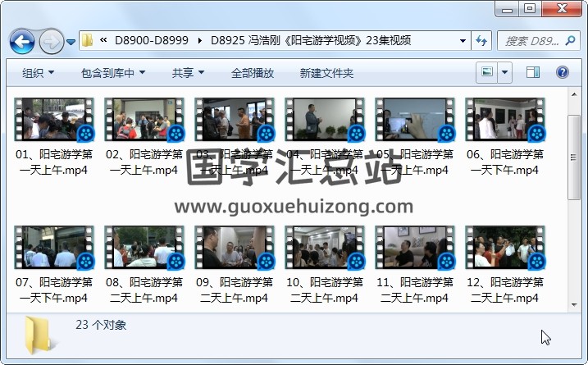The height and width of the screenshot is (365, 588).
Task: Click the change view icon button
Action: click(487, 72)
